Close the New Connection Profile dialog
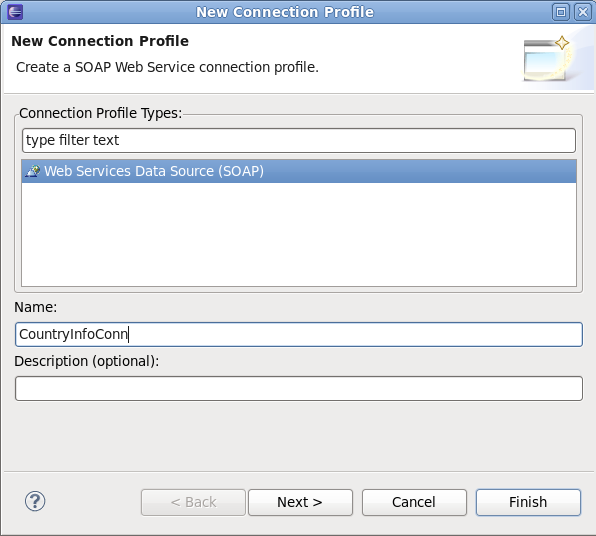The height and width of the screenshot is (536, 596). pyautogui.click(x=583, y=12)
